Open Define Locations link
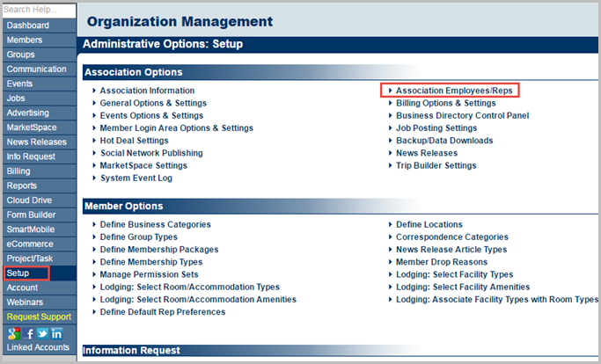The height and width of the screenshot is (364, 601). click(429, 224)
